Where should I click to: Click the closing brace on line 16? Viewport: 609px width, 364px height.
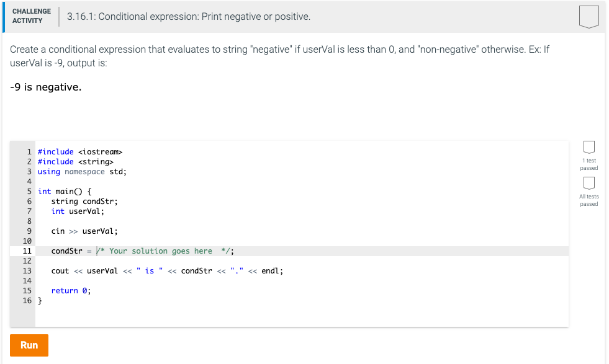click(39, 300)
